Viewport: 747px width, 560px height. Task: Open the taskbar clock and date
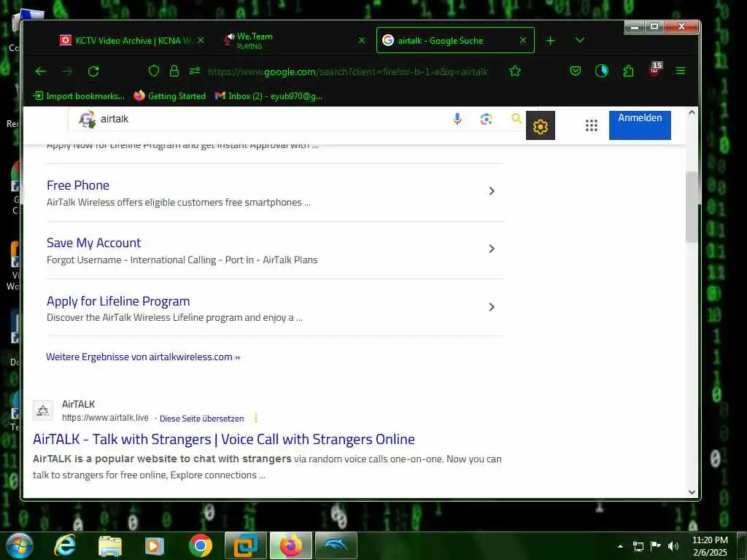point(710,546)
